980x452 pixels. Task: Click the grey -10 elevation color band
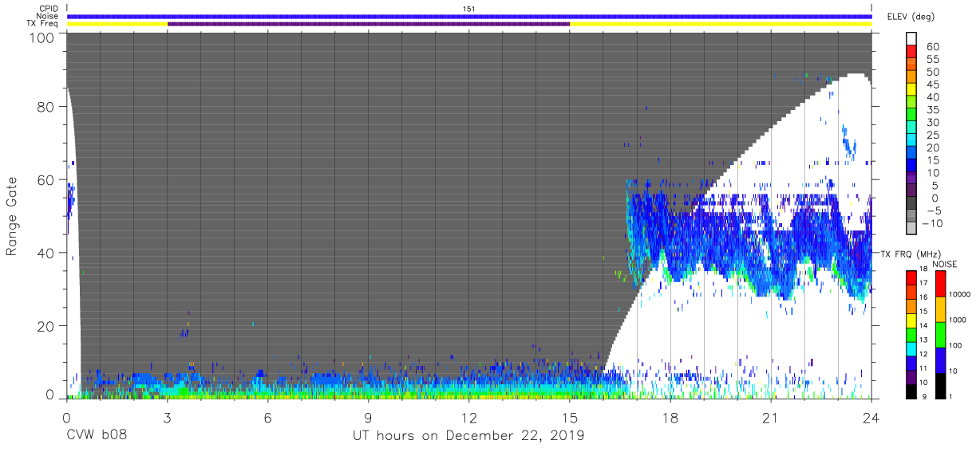tap(911, 229)
